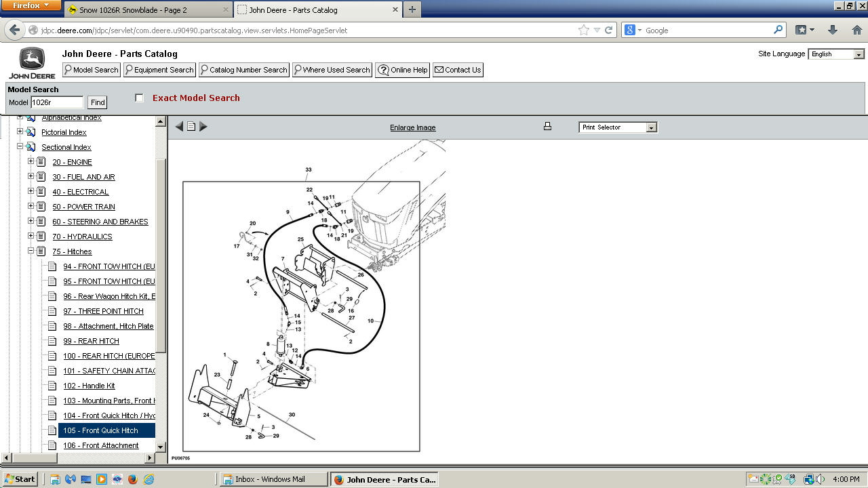
Task: Click the tree panel vertical scrollbar down arrow
Action: (161, 447)
